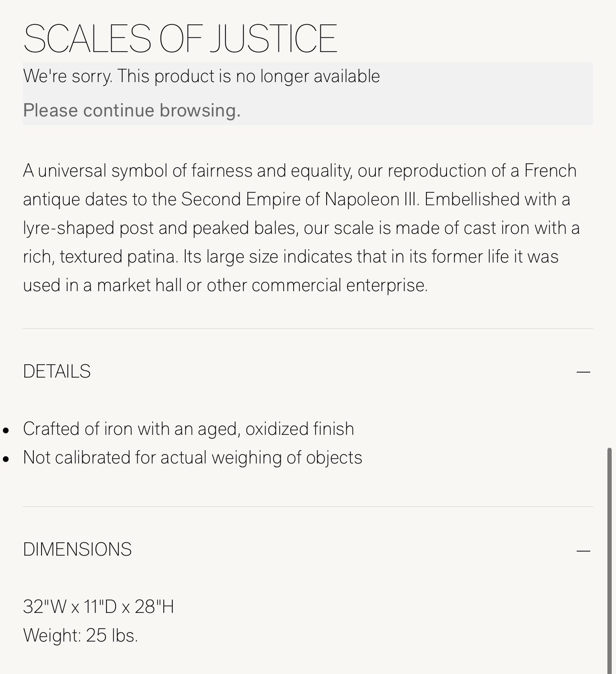Click the vertical scrollbar thumb
616x674 pixels.
609,560
